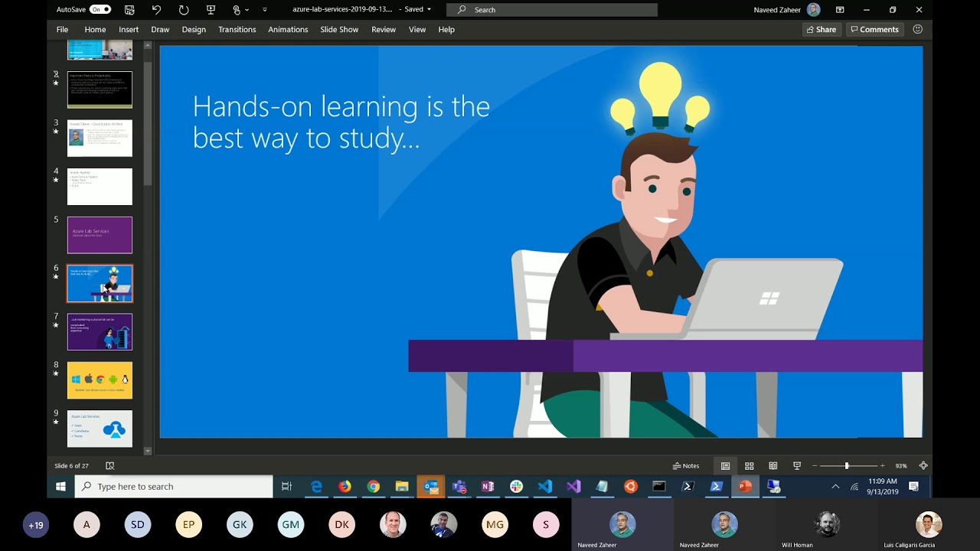Click the Save icon in the title bar

129,9
